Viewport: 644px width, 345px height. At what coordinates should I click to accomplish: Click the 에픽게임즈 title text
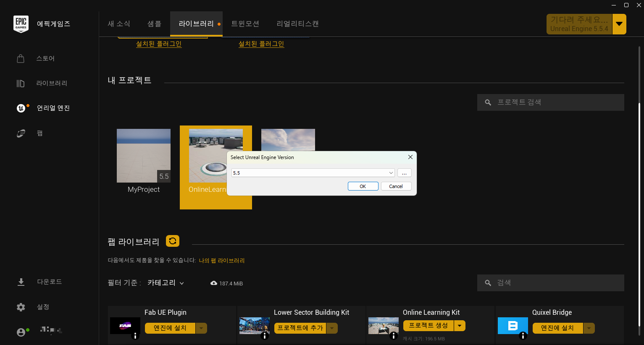(53, 24)
